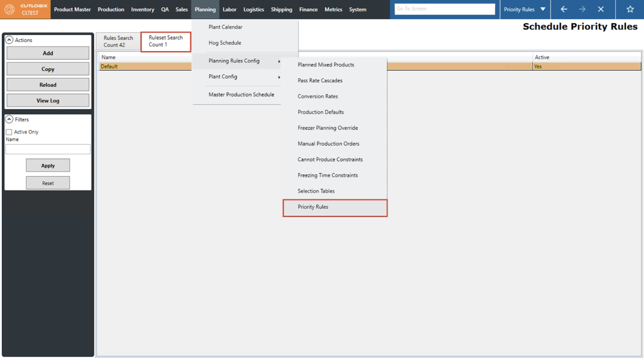Click the CutLogix brain logo icon
The height and width of the screenshot is (358, 644).
10,9
